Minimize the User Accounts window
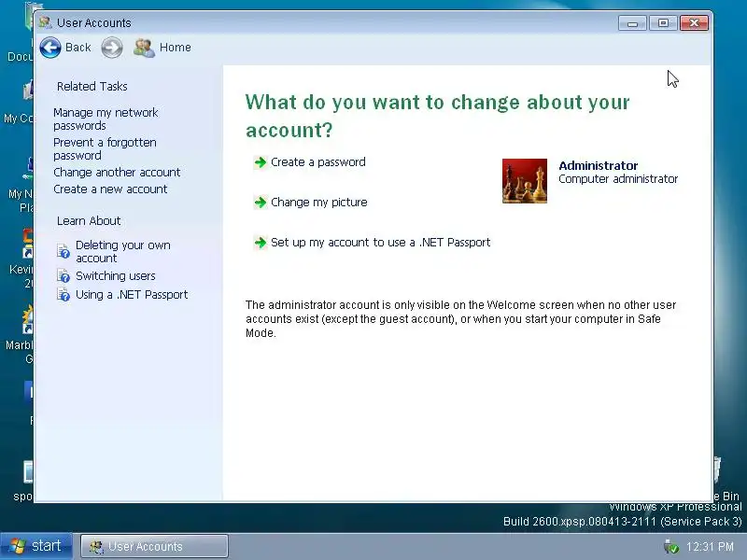The image size is (747, 560). [633, 22]
